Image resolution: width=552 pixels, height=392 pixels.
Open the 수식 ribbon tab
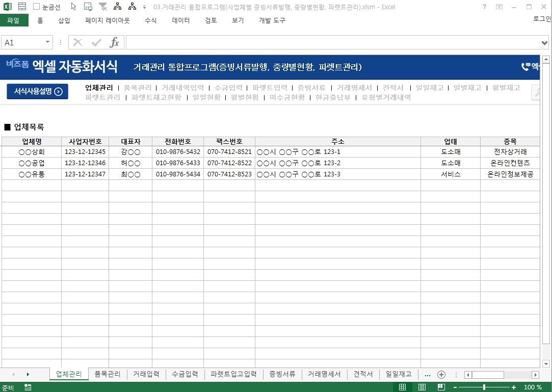(151, 20)
